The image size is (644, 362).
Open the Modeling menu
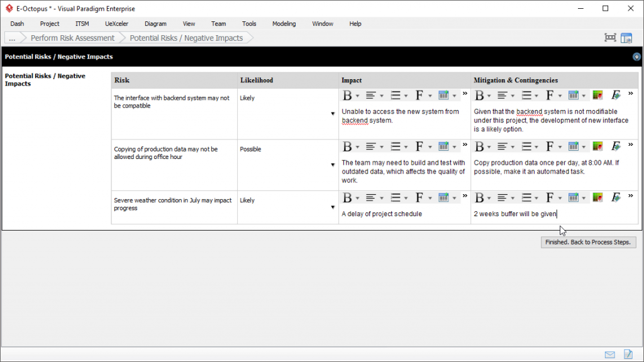point(284,24)
